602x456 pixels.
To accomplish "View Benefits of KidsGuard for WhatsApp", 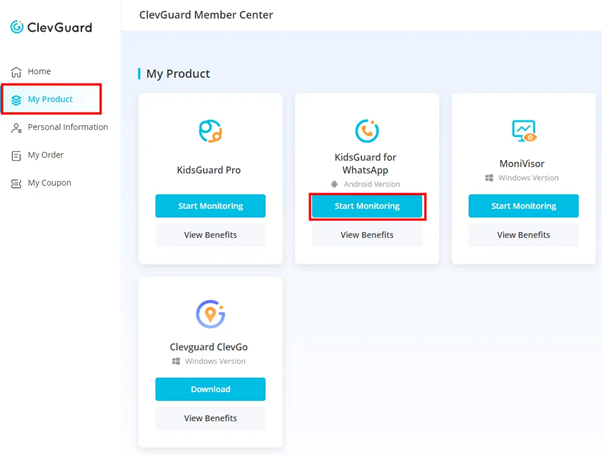I will click(367, 235).
